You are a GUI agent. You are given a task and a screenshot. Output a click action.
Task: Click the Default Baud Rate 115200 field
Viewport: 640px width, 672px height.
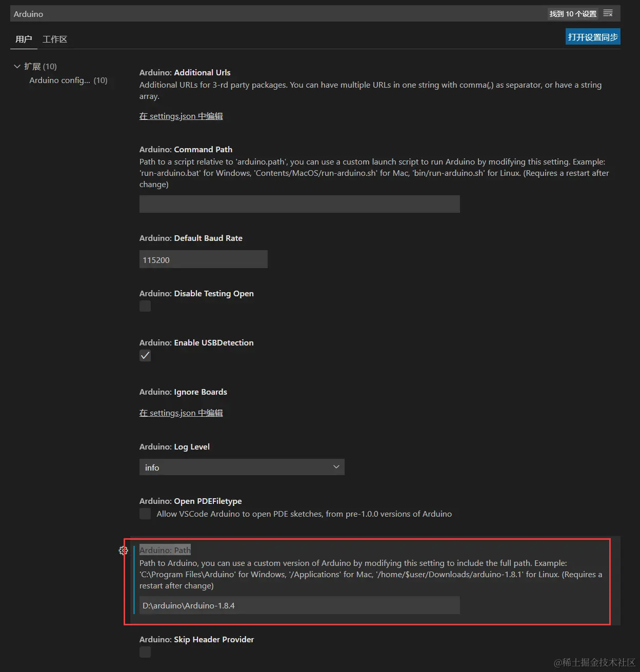[x=203, y=259]
